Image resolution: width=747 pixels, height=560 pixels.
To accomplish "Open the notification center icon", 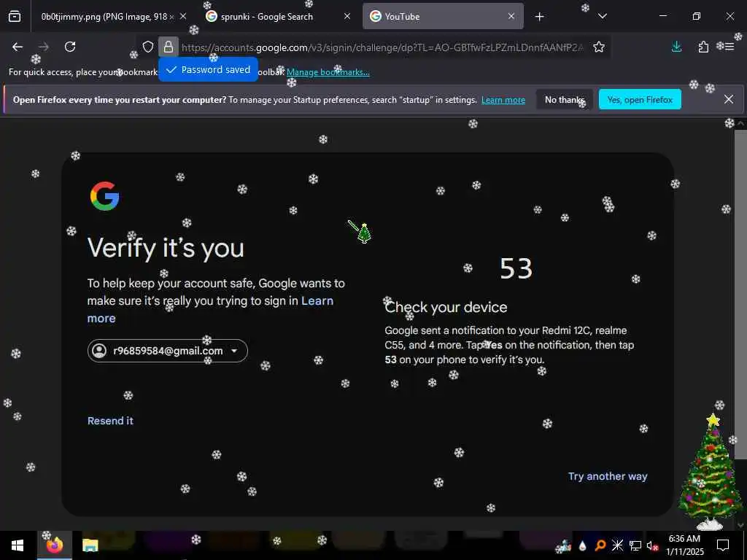I will click(x=723, y=545).
